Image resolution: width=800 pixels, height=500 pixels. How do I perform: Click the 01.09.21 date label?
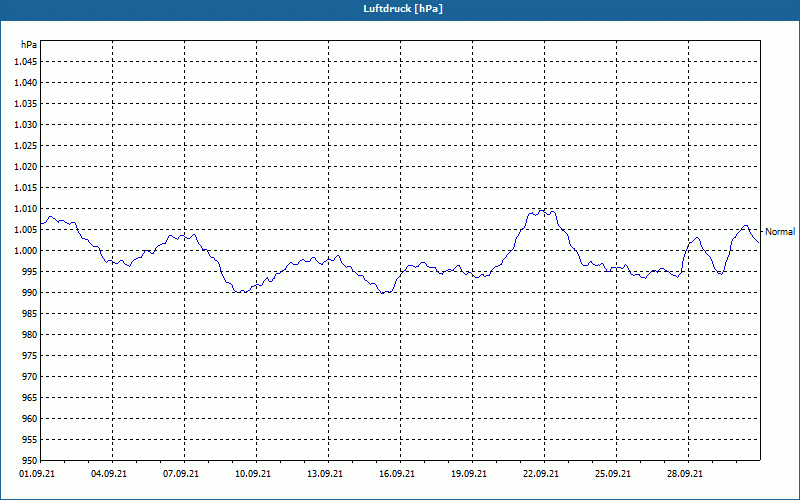pyautogui.click(x=37, y=474)
